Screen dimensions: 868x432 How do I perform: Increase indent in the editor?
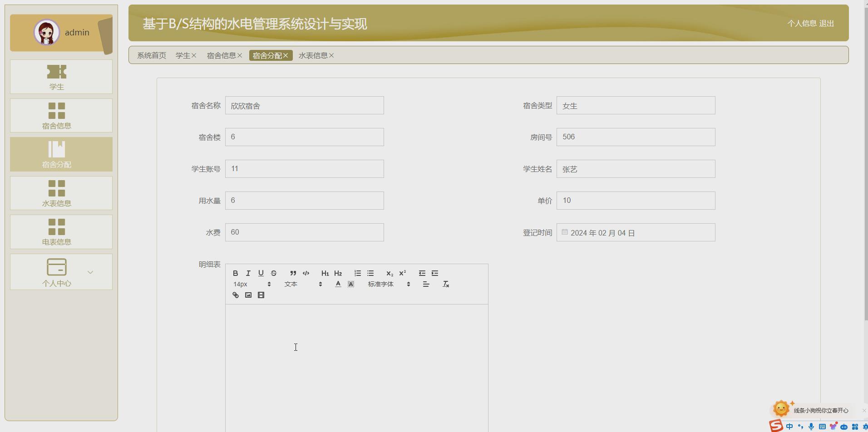pos(434,273)
